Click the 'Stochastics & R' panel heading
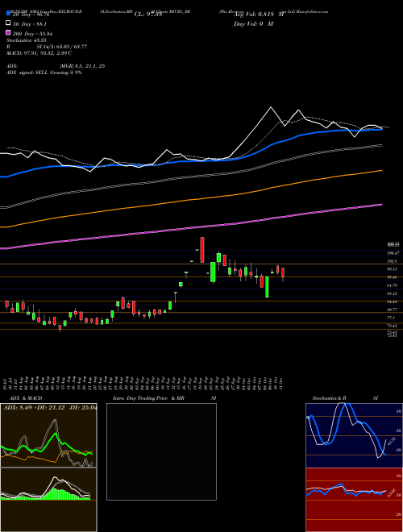 [x=329, y=398]
